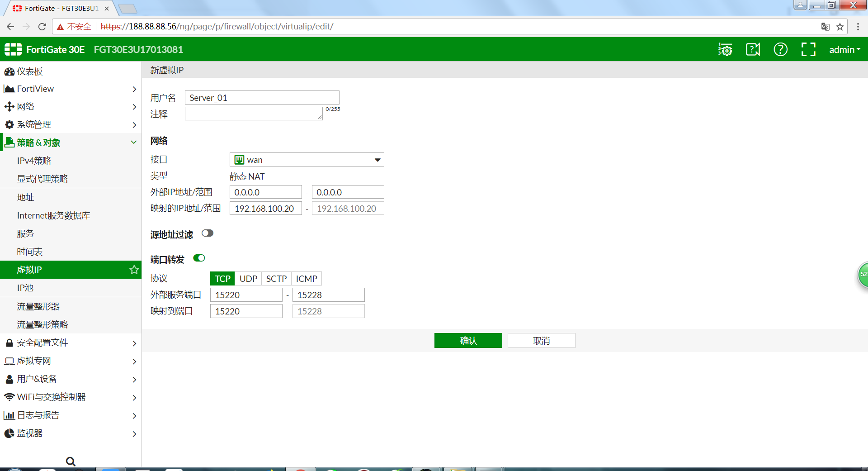Click the dashboard gauge icon
Screen dimensions: 868x471
click(9, 71)
